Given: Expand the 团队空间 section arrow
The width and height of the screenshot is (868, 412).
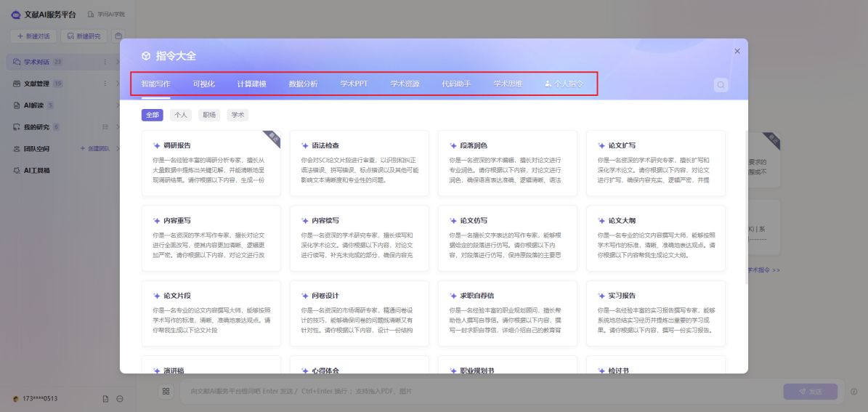Looking at the screenshot, I should [x=118, y=149].
